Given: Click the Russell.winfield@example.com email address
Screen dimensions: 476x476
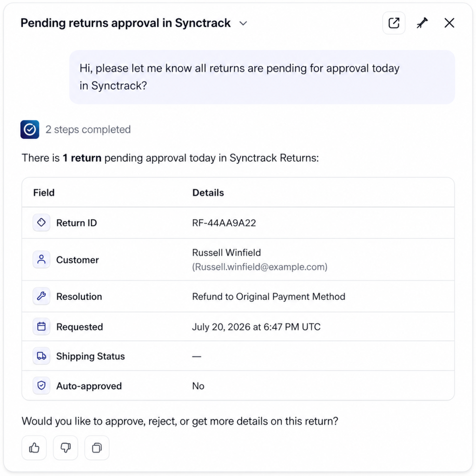Looking at the screenshot, I should tap(260, 267).
